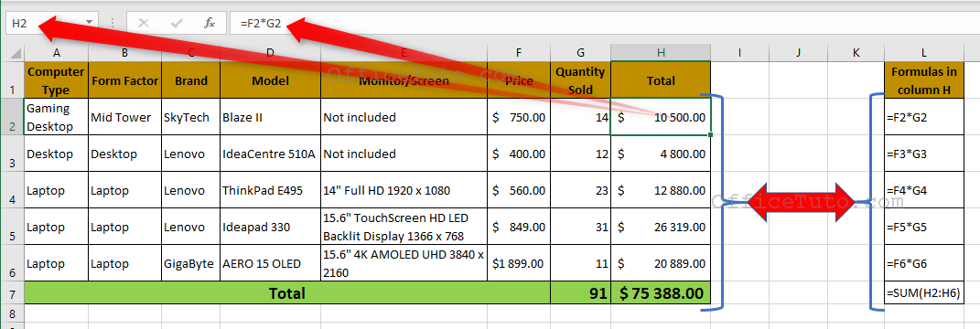Select the '$ 750.00' price cell
980x329 pixels.
(x=519, y=116)
